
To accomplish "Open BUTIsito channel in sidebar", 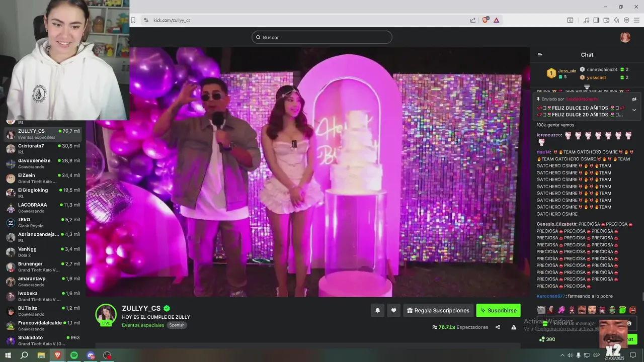I will 43,311.
